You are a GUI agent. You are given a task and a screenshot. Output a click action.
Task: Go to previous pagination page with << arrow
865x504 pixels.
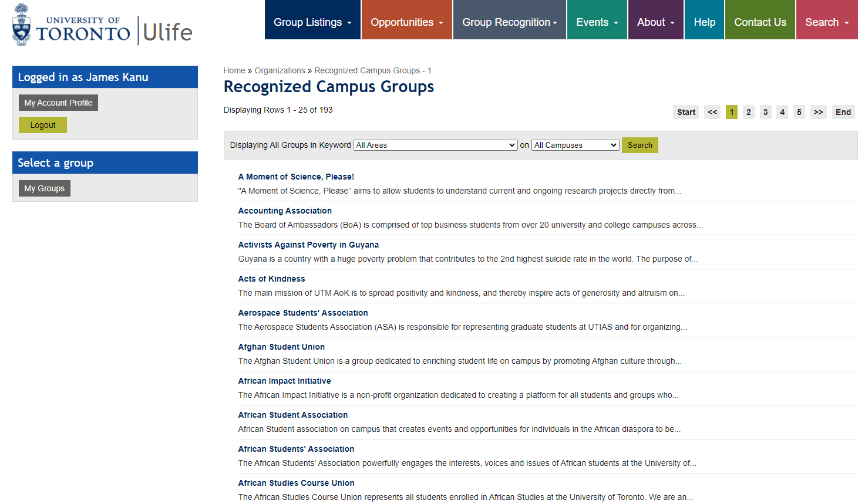712,112
